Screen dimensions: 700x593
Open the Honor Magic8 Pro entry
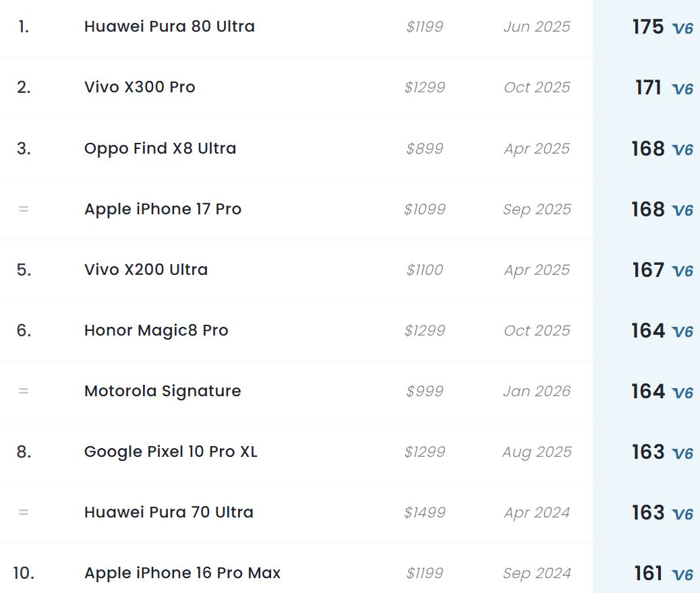point(156,330)
